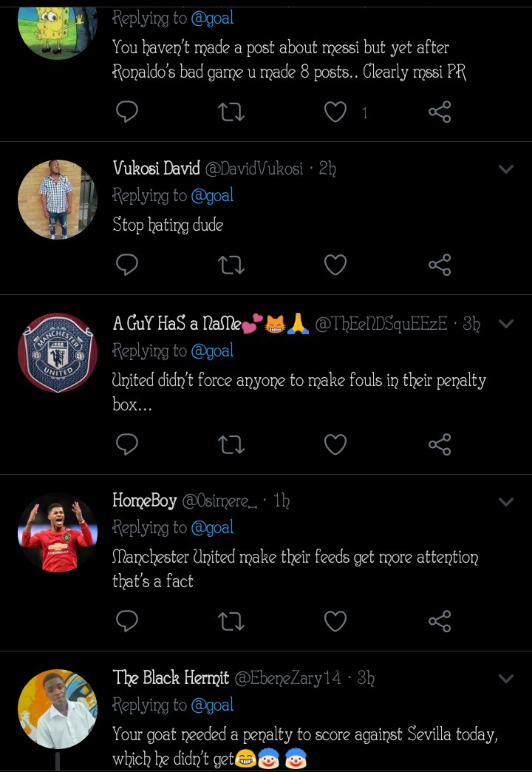532x772 pixels.
Task: Retweet the tweet about fouls in penalty box
Action: 231,444
